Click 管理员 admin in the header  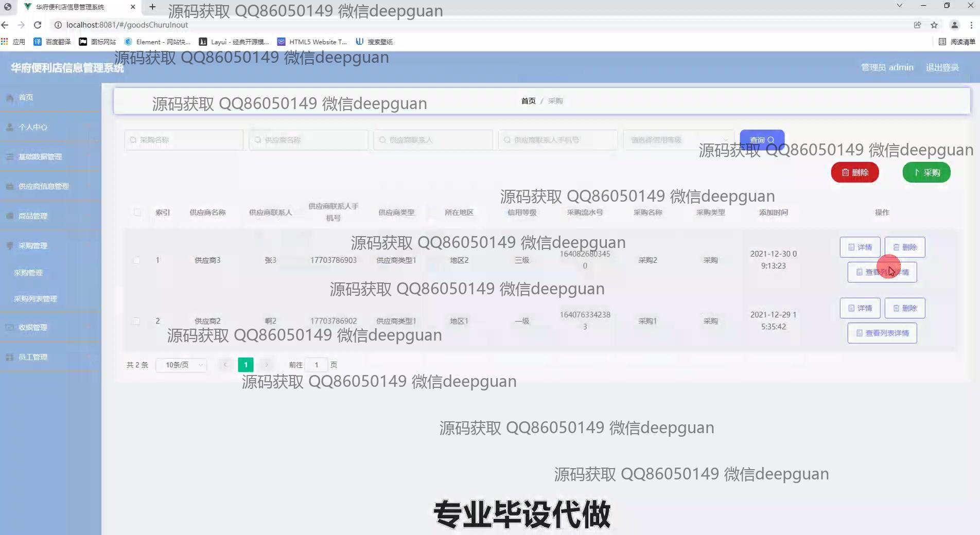pyautogui.click(x=887, y=67)
